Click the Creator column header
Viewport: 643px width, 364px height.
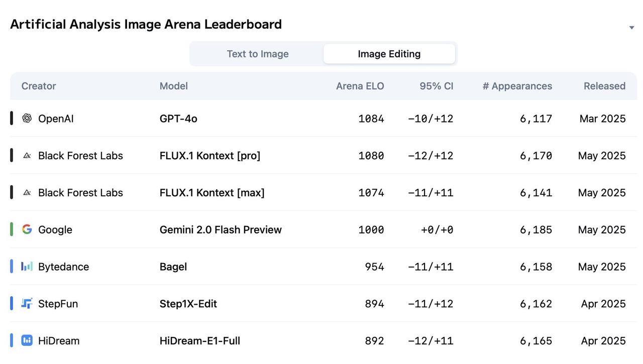tap(39, 86)
